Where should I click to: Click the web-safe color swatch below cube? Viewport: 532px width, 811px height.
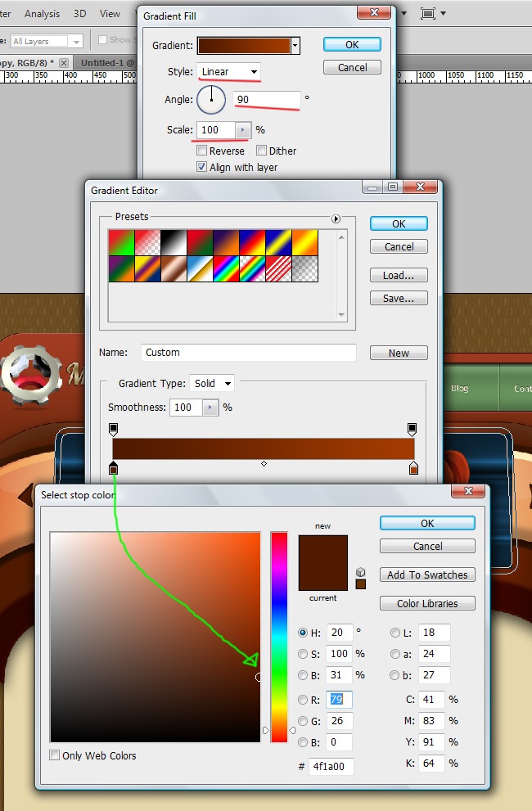coord(361,584)
